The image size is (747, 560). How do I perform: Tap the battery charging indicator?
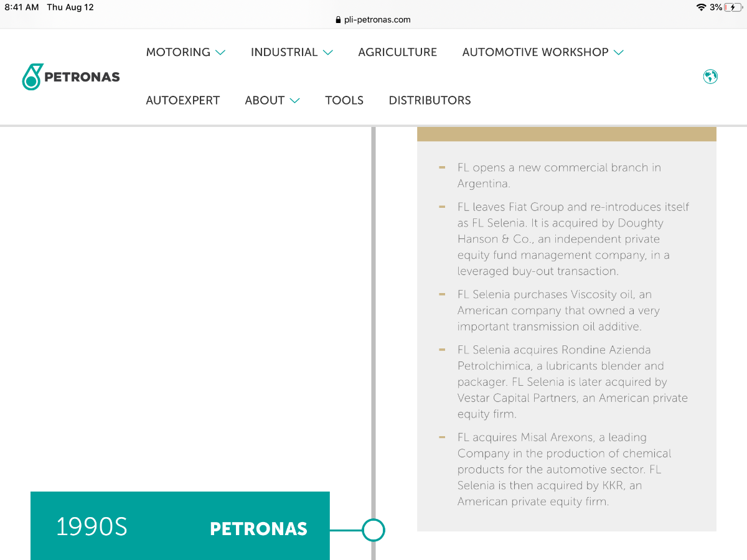[733, 7]
